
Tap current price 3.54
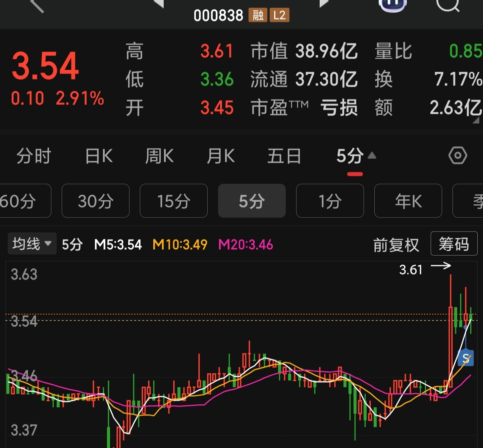click(x=45, y=66)
